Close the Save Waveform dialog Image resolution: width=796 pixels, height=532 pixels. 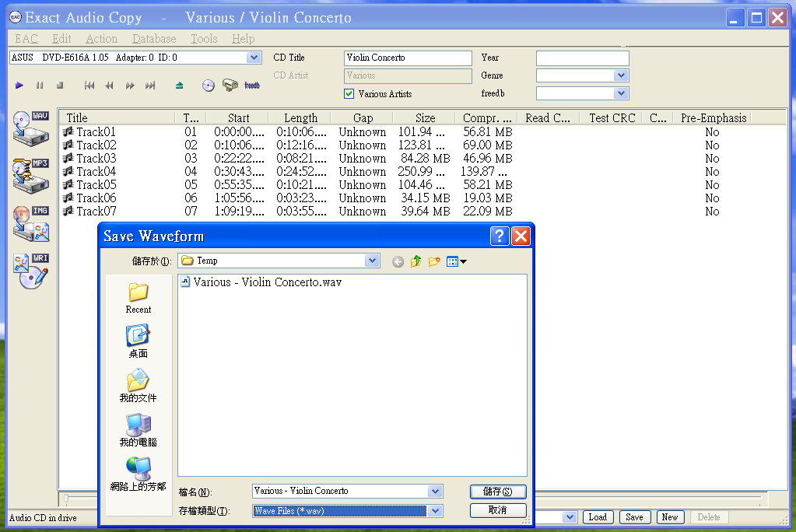(x=521, y=236)
